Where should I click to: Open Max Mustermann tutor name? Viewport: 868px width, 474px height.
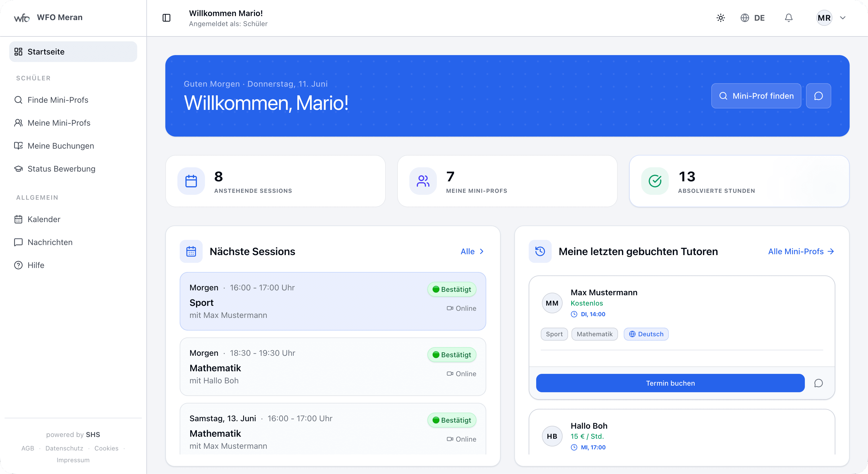(x=604, y=292)
